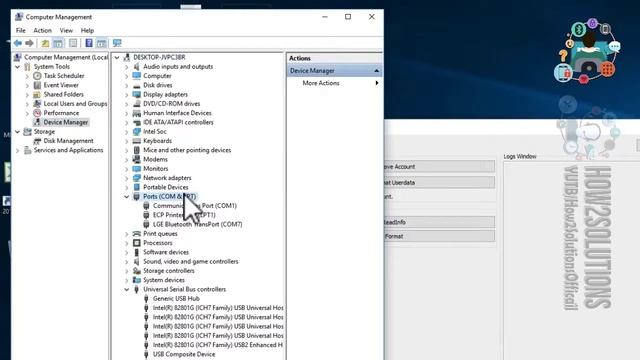Click the Performance gauge icon
Image resolution: width=640 pixels, height=360 pixels.
click(37, 113)
